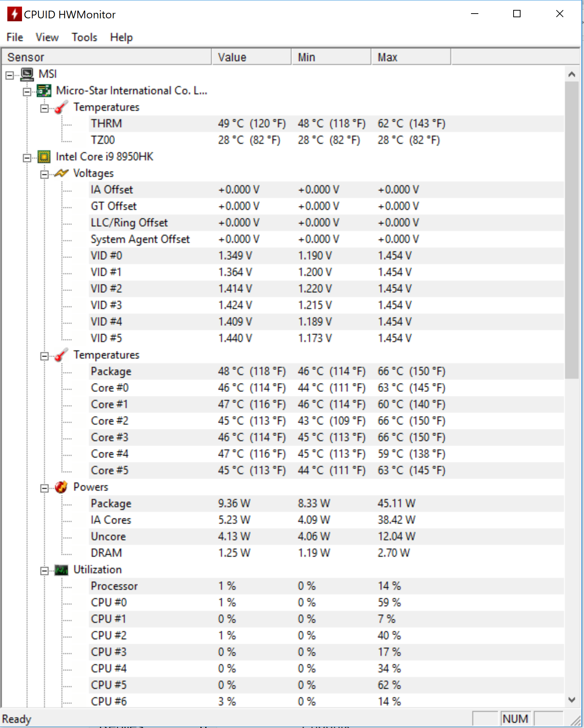Collapse the Utilization group

[x=44, y=571]
